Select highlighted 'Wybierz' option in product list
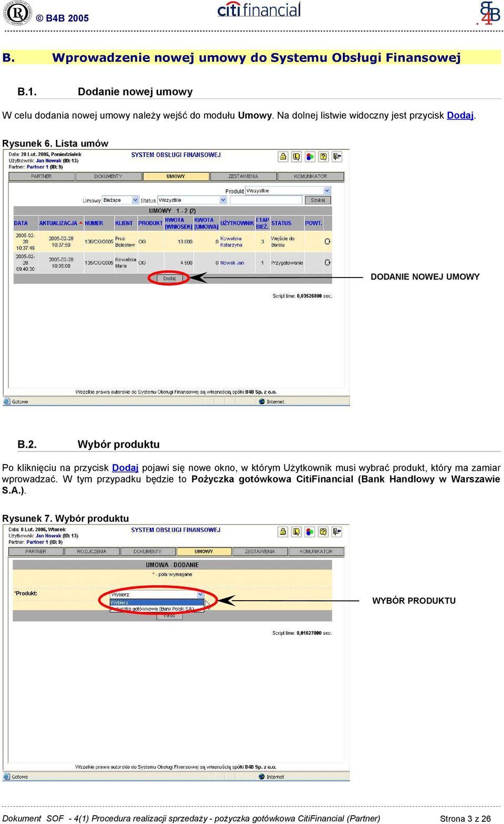Image resolution: width=504 pixels, height=824 pixels. pos(156,603)
